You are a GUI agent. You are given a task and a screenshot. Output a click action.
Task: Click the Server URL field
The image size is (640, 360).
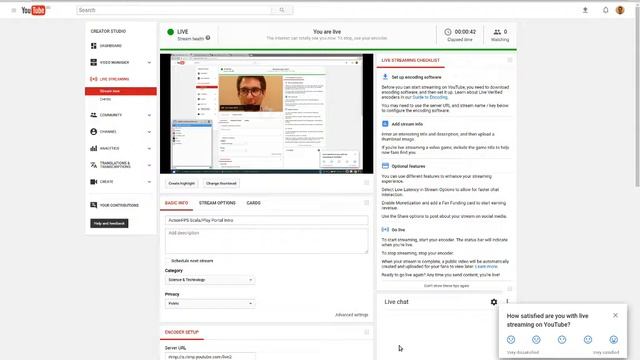click(210, 356)
